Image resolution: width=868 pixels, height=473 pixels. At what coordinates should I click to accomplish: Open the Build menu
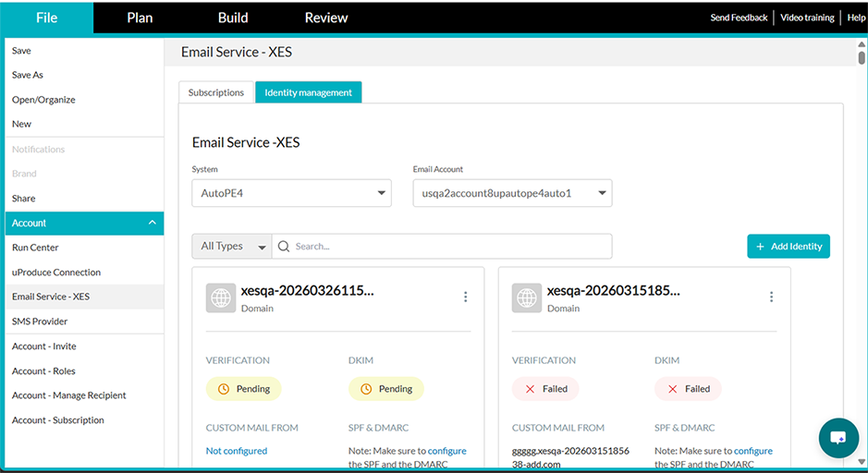pyautogui.click(x=233, y=18)
